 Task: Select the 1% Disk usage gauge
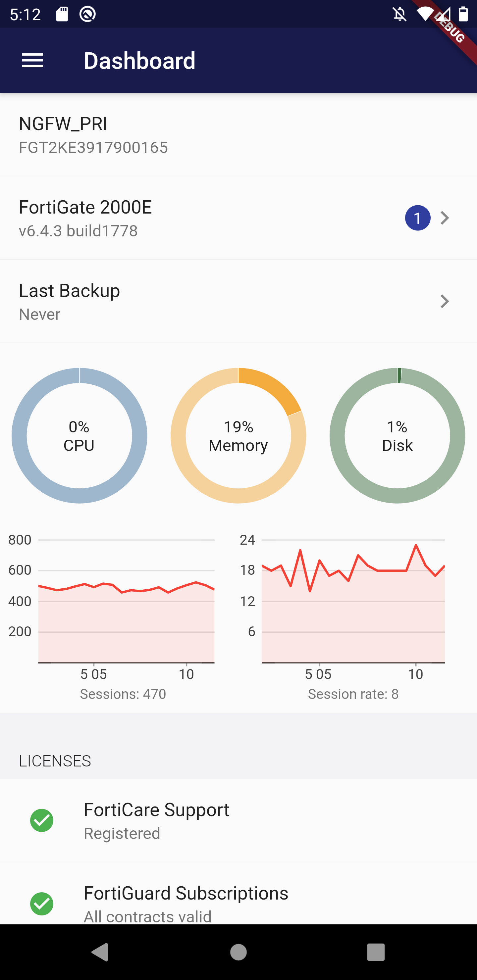[x=397, y=436]
